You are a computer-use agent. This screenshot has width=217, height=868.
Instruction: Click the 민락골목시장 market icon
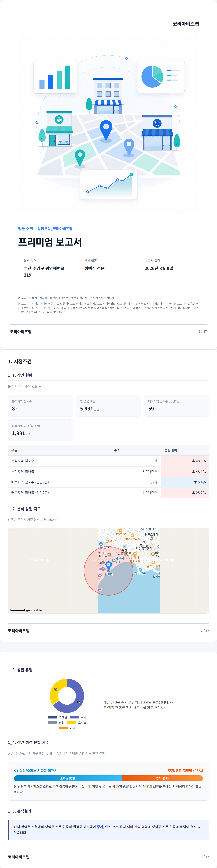pyautogui.click(x=132, y=535)
